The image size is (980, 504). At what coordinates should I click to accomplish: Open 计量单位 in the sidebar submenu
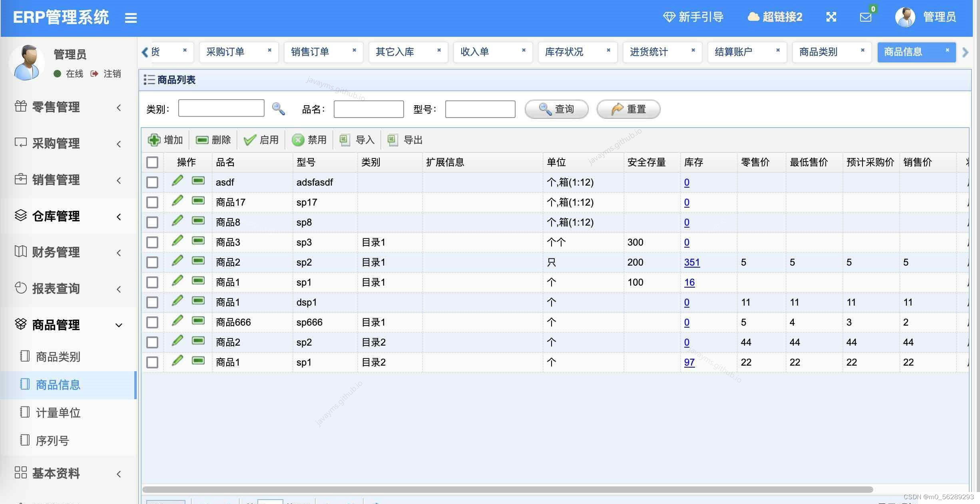pyautogui.click(x=58, y=413)
